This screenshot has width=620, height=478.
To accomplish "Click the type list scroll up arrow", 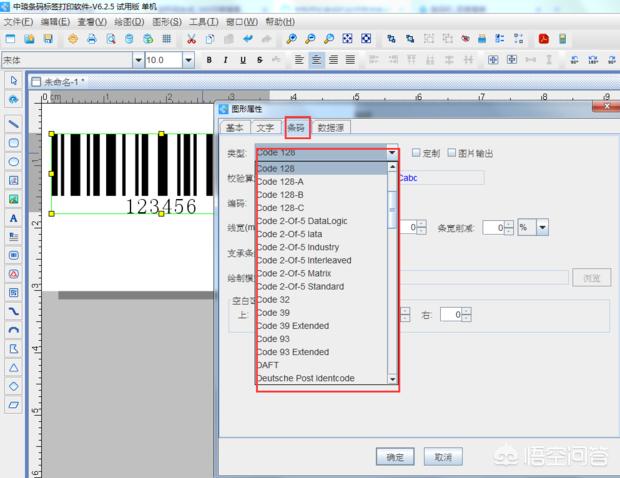I will (x=392, y=167).
